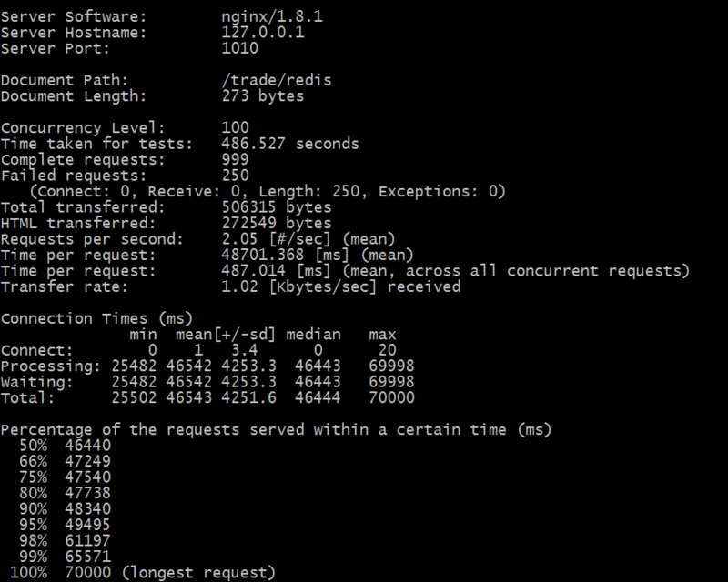This screenshot has height=582, width=728.
Task: Click the 273 bytes document length
Action: pos(263,95)
